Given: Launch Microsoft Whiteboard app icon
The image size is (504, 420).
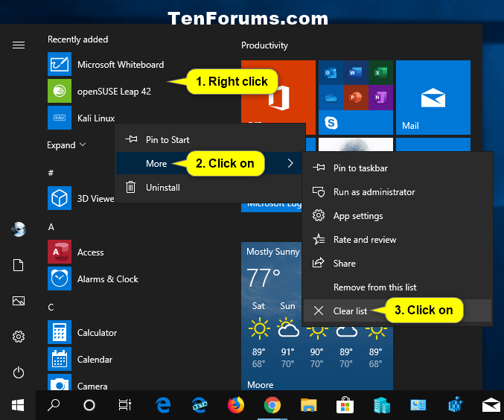Looking at the screenshot, I should (60, 64).
